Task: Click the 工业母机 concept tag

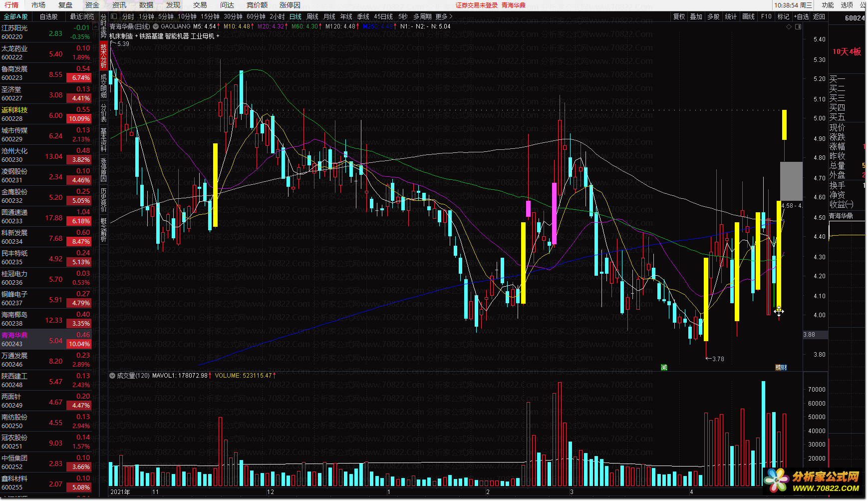Action: pos(203,36)
